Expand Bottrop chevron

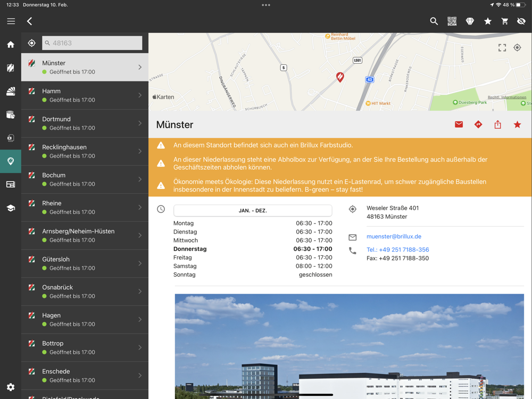pyautogui.click(x=140, y=348)
